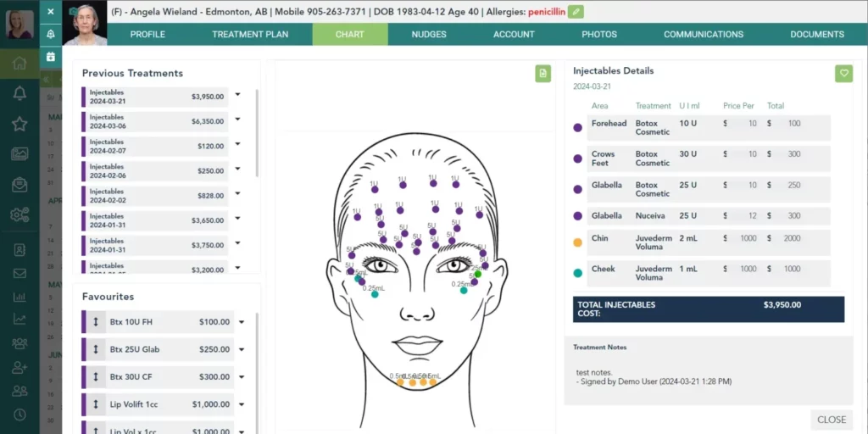The image size is (868, 434).
Task: Switch to the Treatment Plan tab
Action: pos(250,35)
